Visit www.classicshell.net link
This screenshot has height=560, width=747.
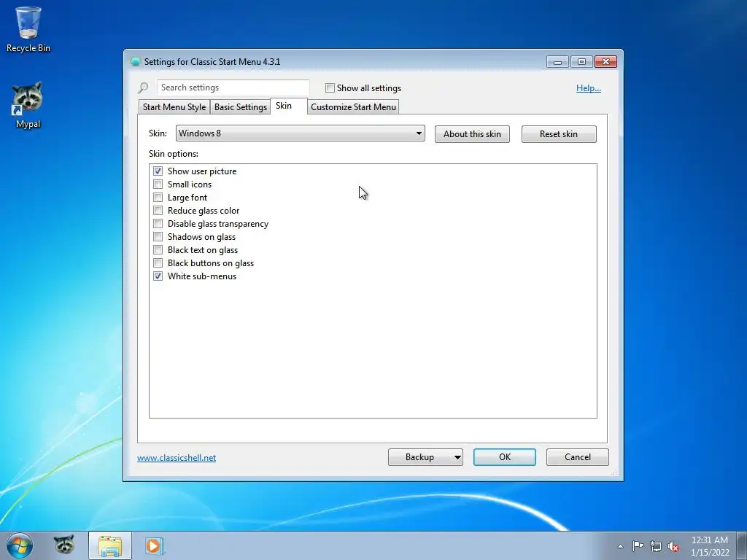(x=177, y=458)
